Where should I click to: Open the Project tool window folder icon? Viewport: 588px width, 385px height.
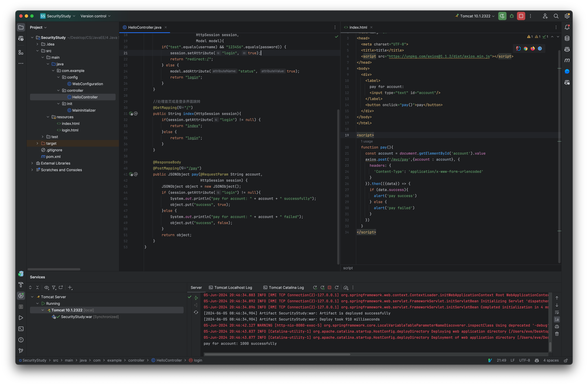(x=21, y=27)
